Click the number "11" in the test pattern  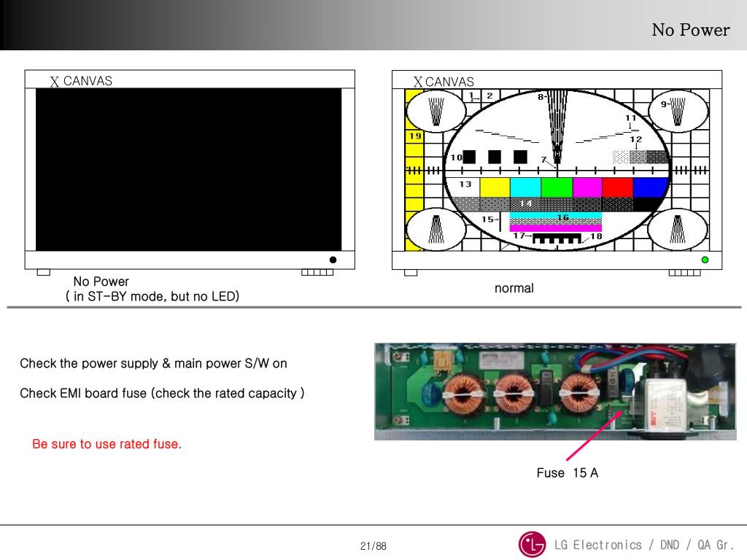[631, 117]
